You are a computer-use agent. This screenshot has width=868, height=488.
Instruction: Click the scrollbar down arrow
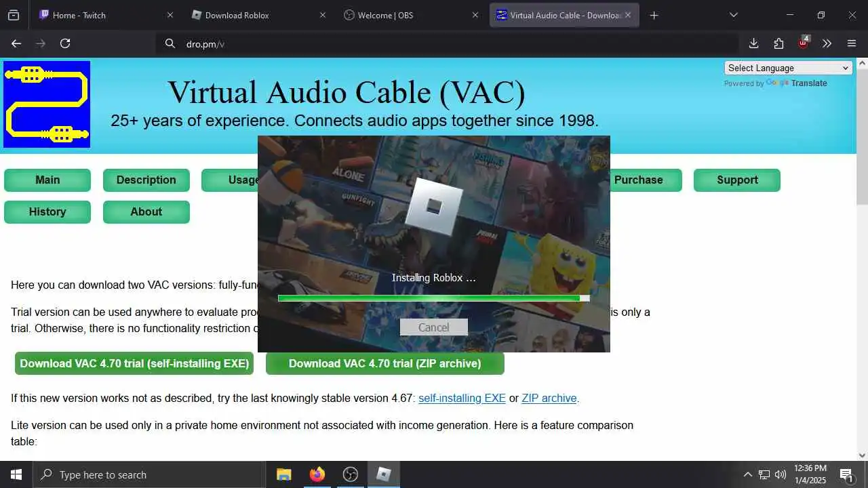862,455
